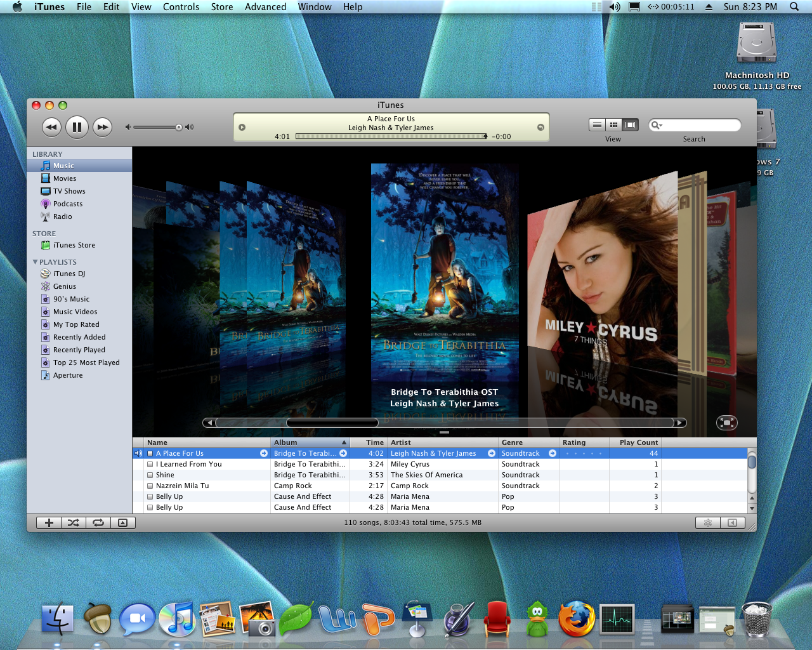The width and height of the screenshot is (812, 650).
Task: Open Movies library
Action: click(79, 178)
